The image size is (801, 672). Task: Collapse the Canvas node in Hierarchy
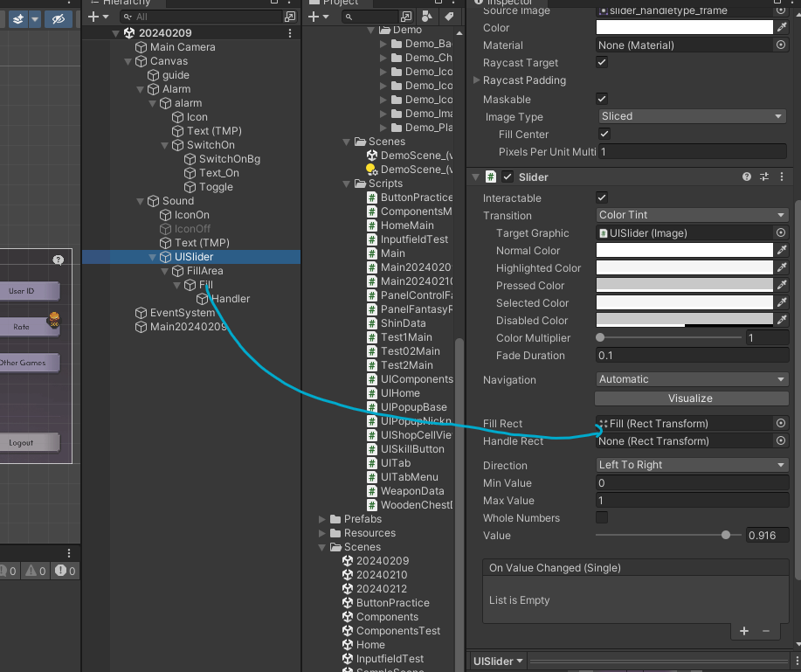tap(128, 61)
